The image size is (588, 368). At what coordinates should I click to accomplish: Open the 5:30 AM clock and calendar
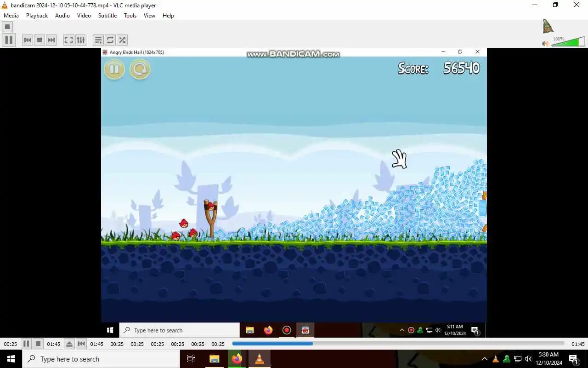coord(548,359)
